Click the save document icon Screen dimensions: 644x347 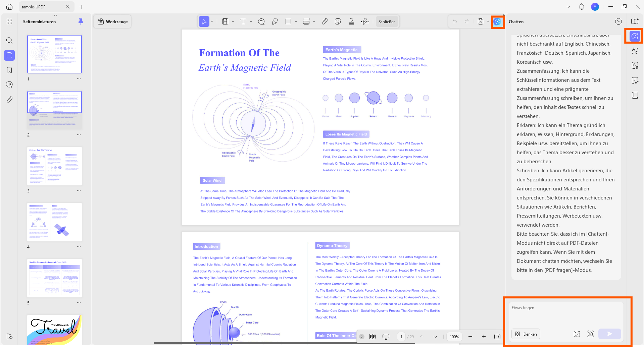(481, 21)
